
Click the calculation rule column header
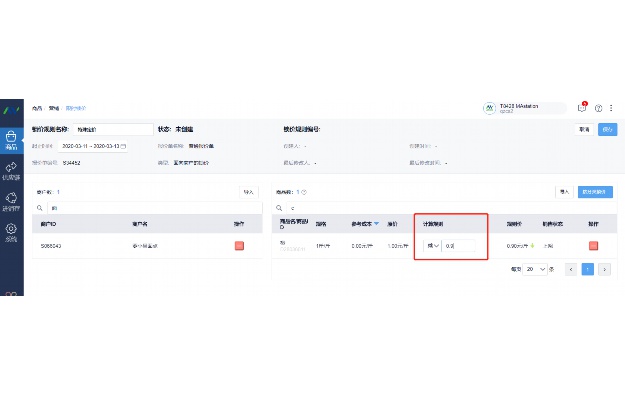coord(433,224)
